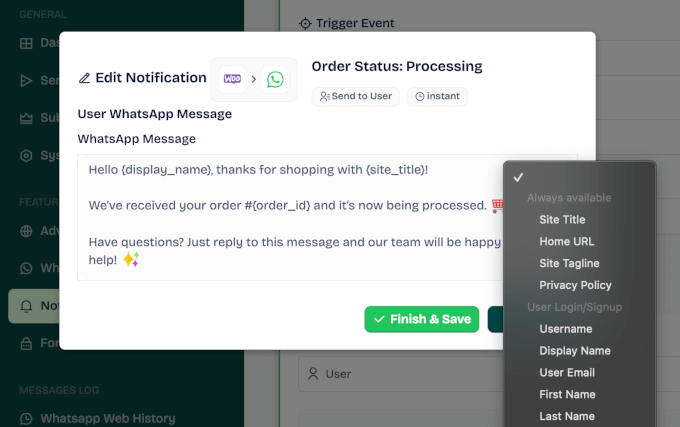Click the WooCommerce icon in header
The height and width of the screenshot is (427, 680).
tap(232, 79)
